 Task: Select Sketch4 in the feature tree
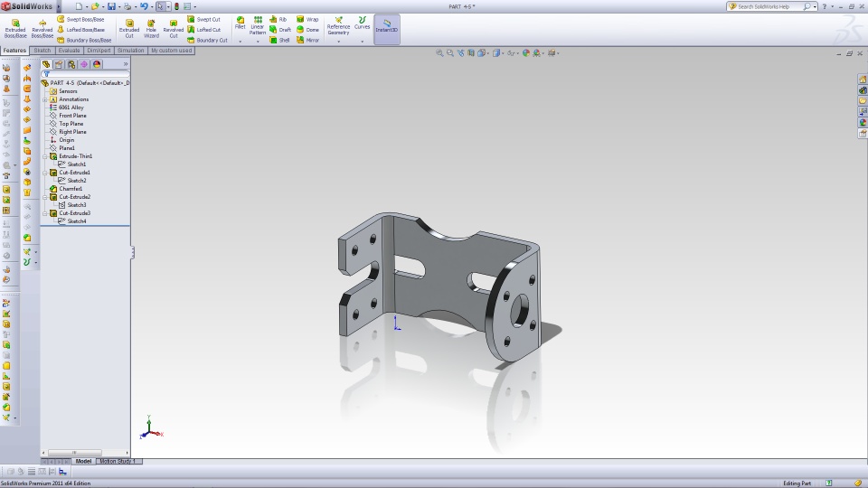(72, 222)
